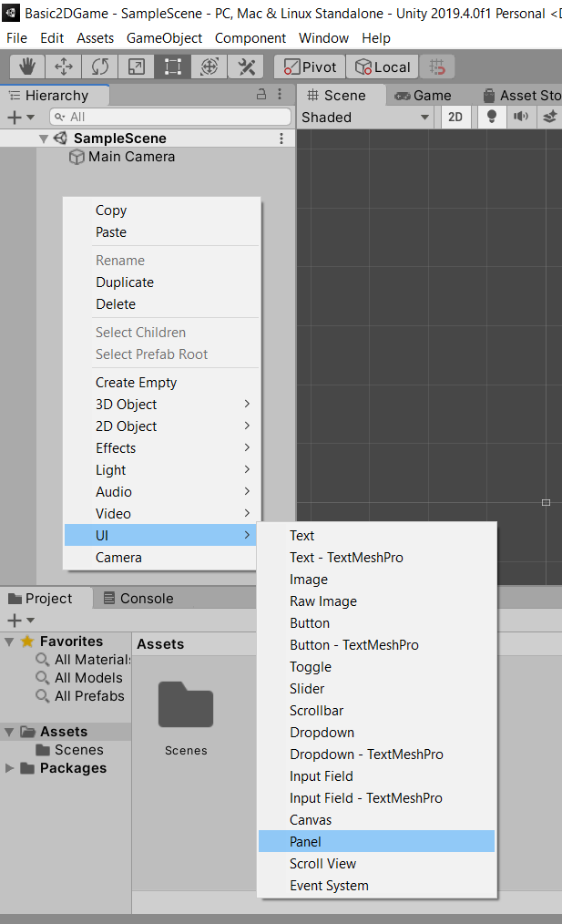Toggle 2D view mode in Scene
The width and height of the screenshot is (562, 924).
[455, 117]
